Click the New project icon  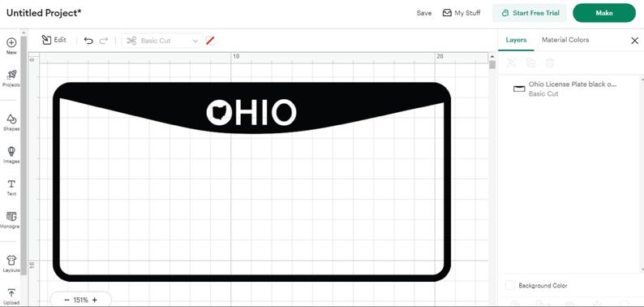pos(11,43)
